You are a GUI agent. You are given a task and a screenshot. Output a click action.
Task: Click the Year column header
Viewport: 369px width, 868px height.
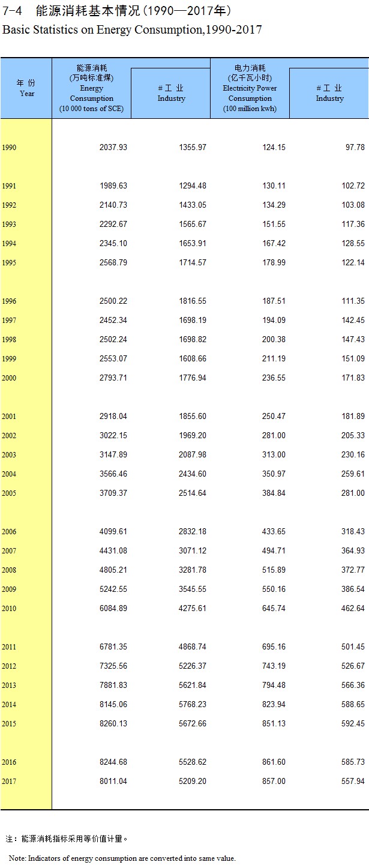pyautogui.click(x=26, y=88)
